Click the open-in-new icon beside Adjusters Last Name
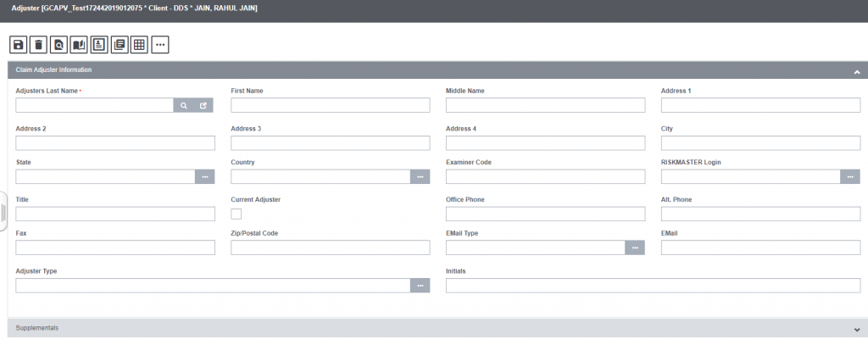This screenshot has width=868, height=339. [x=203, y=106]
